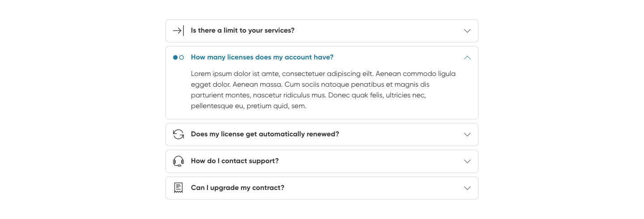Click the filled blue dot icon

click(x=175, y=58)
